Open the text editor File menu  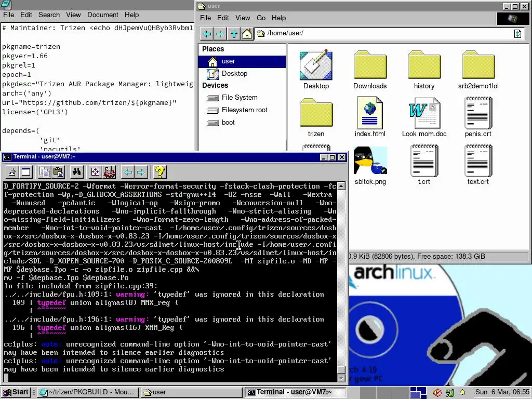(x=8, y=15)
